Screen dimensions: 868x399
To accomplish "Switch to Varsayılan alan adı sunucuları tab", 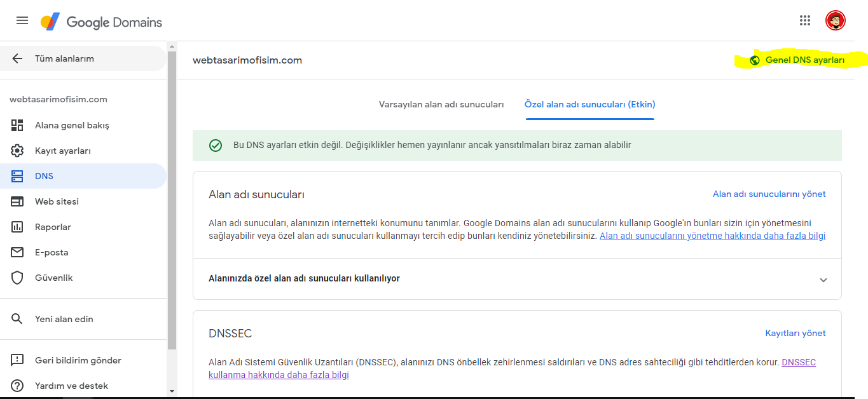I will point(441,104).
